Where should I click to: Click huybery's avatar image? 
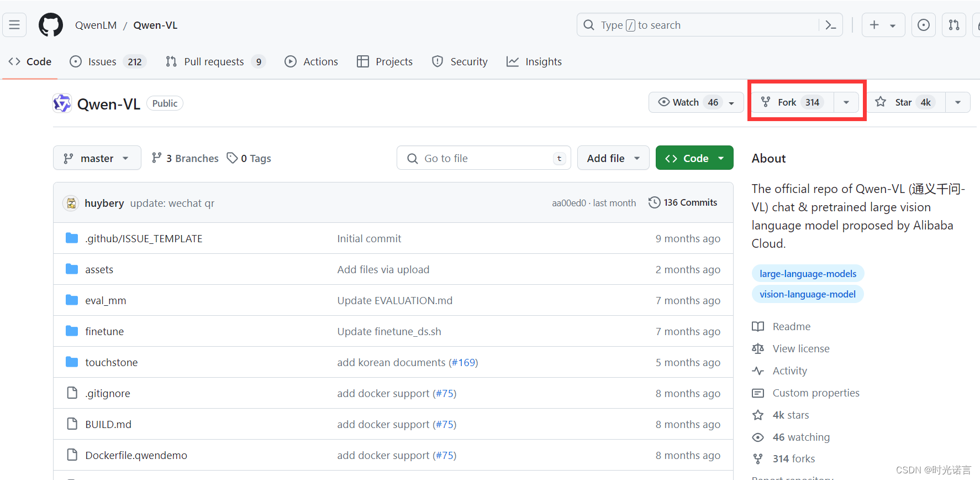tap(71, 203)
